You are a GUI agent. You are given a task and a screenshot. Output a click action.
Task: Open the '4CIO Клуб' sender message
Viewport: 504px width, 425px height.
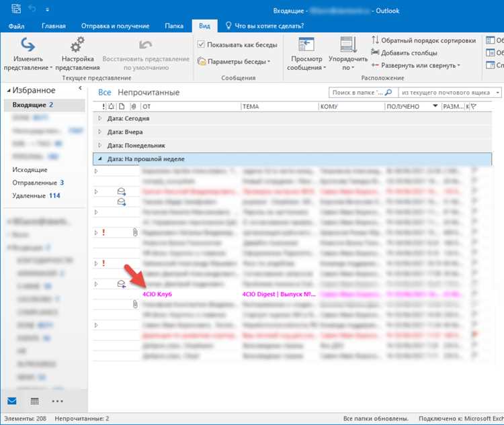tap(157, 294)
